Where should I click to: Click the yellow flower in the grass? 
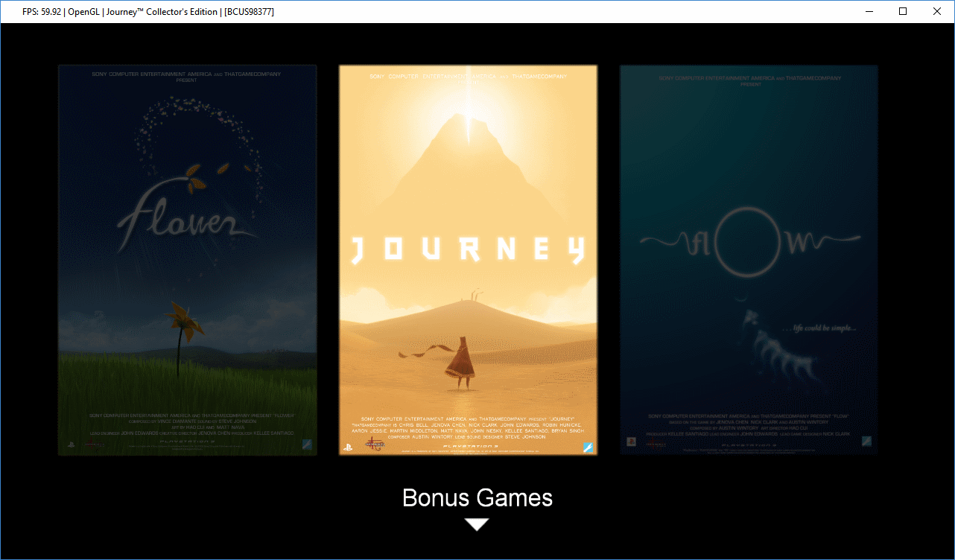[177, 317]
